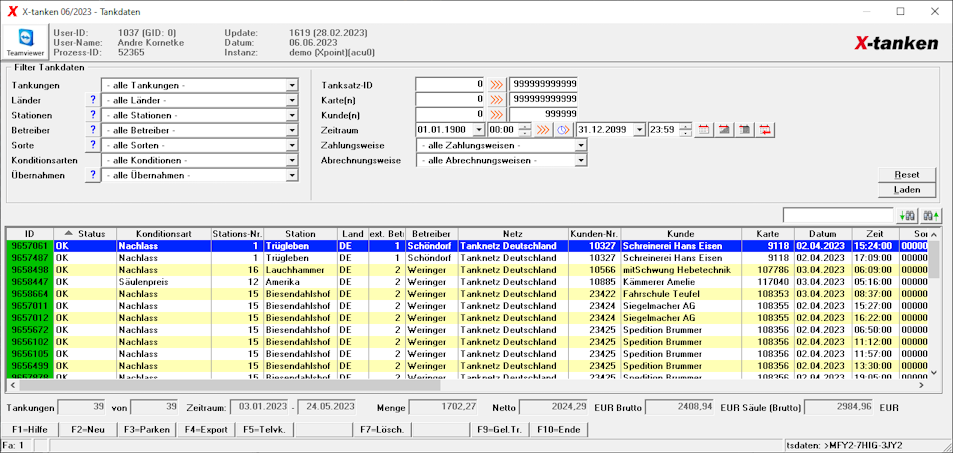Click F9=Gel.Tr. button
The image size is (953, 453).
pos(500,429)
